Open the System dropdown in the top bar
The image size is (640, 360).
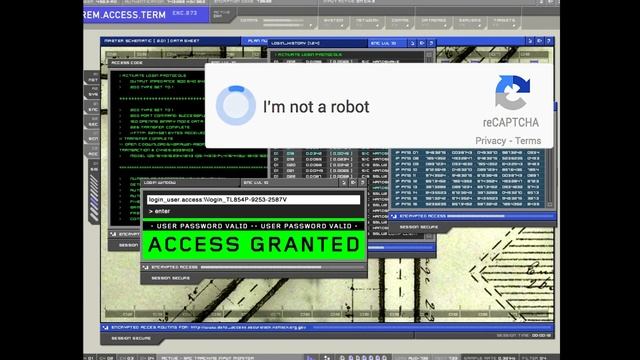[333, 22]
